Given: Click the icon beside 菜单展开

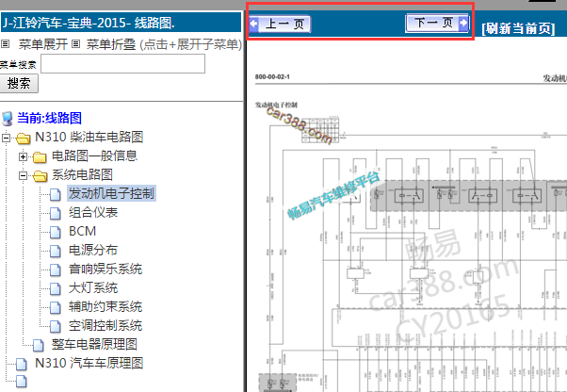Looking at the screenshot, I should (x=6, y=44).
